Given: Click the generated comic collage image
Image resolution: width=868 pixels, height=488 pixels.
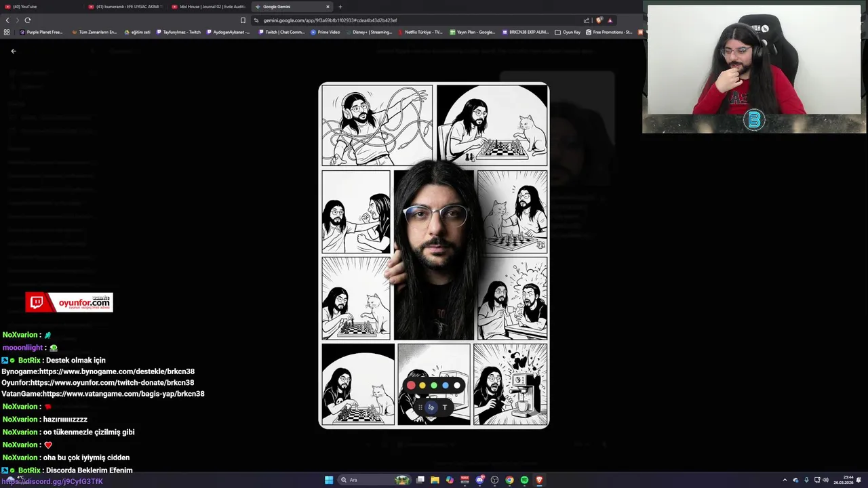Looking at the screenshot, I should click(x=434, y=256).
